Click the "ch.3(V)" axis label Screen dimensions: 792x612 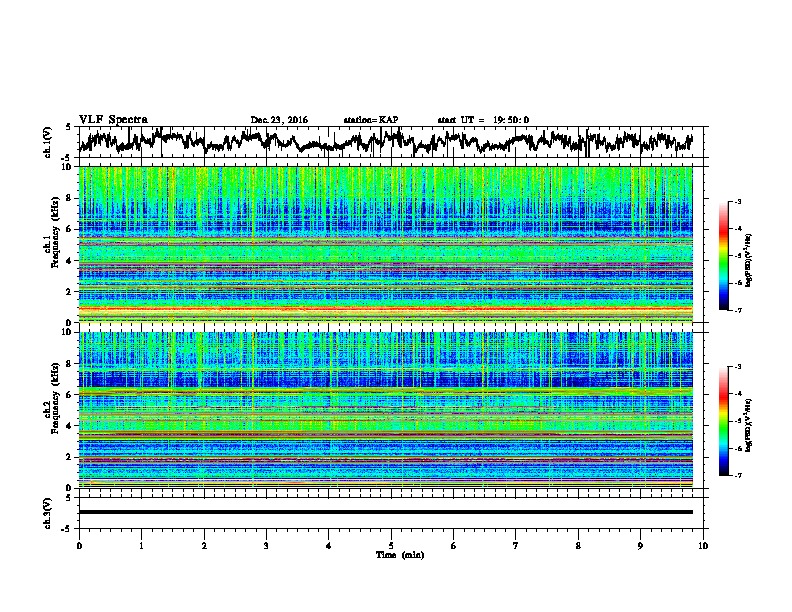pyautogui.click(x=48, y=513)
